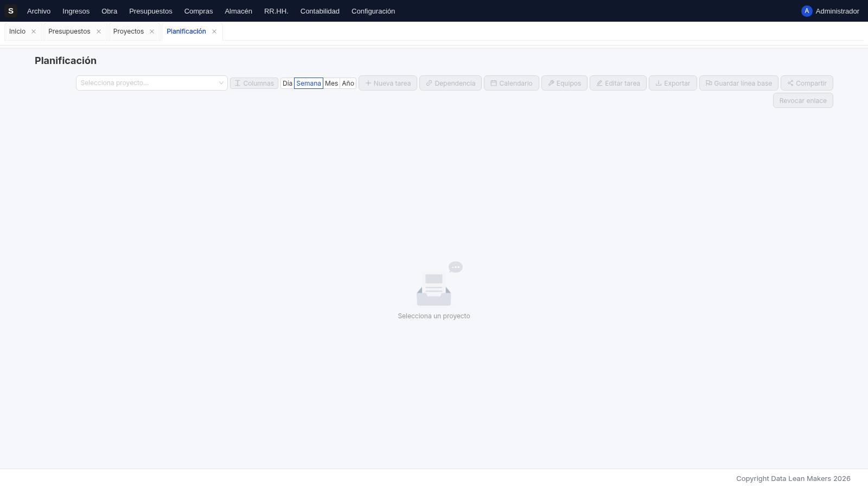Viewport: 868px width, 488px height.
Task: Close the Presupuestos tab
Action: 99,31
